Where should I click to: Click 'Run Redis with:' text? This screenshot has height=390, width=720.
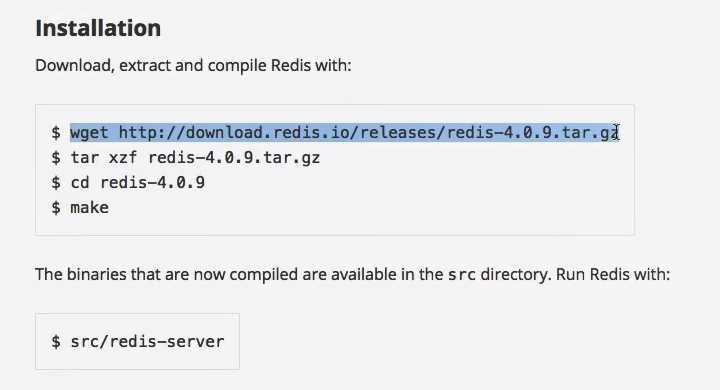click(613, 274)
